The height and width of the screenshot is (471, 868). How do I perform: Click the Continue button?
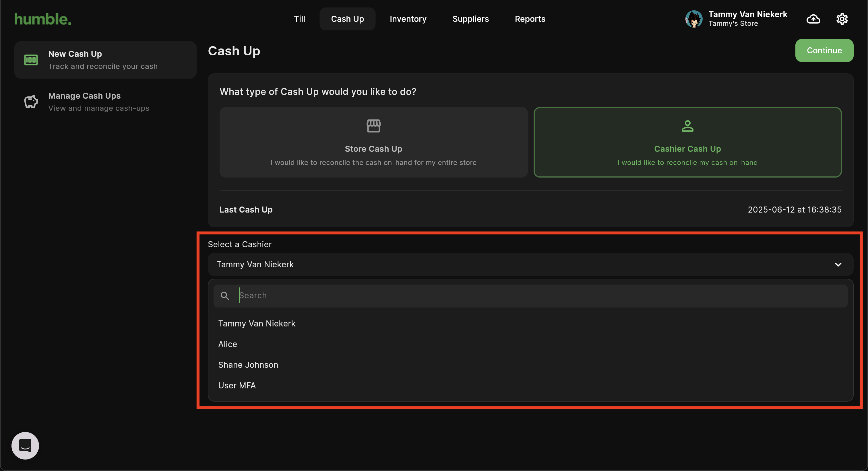point(824,50)
